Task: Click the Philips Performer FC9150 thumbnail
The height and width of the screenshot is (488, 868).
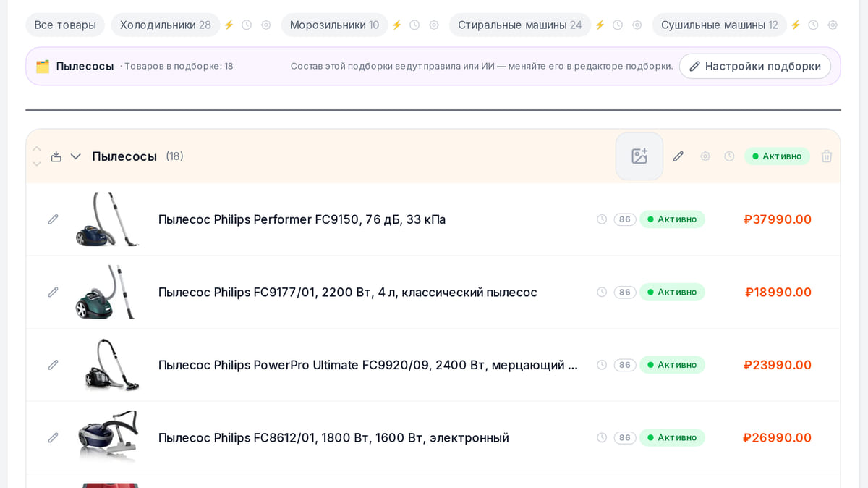Action: coord(108,219)
